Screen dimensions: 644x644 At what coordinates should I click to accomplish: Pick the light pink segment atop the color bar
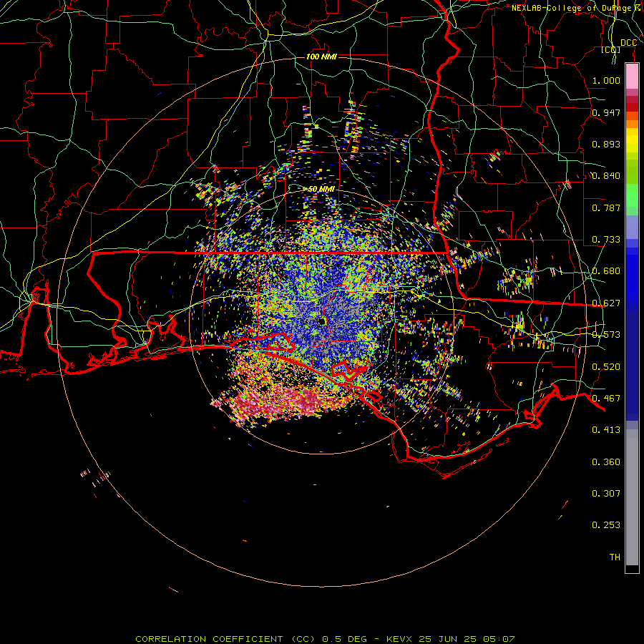pyautogui.click(x=632, y=77)
